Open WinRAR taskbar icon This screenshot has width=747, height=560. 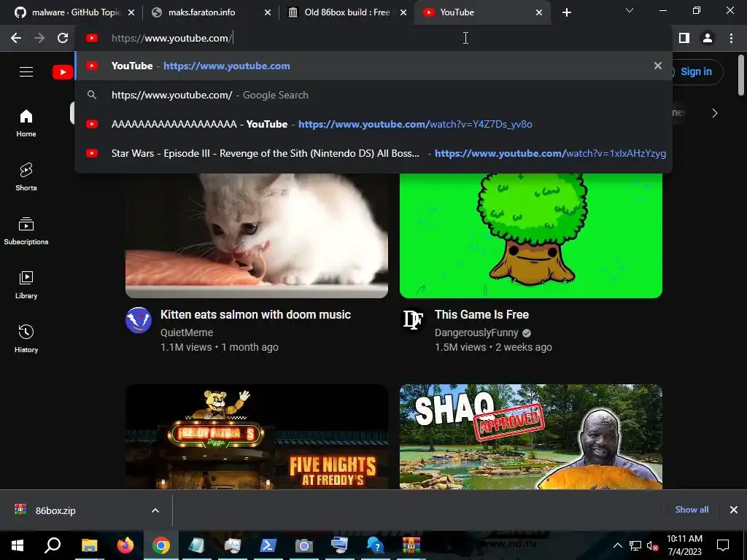(x=411, y=545)
